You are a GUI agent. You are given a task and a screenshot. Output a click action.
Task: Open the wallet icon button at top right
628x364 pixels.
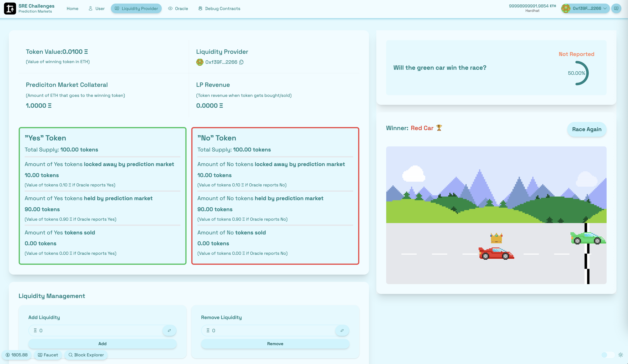[x=616, y=8]
